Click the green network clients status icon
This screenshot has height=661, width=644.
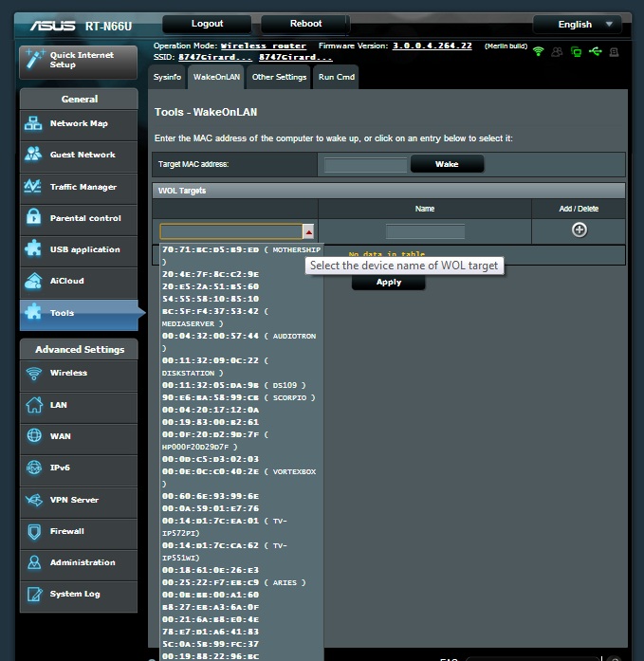(576, 52)
